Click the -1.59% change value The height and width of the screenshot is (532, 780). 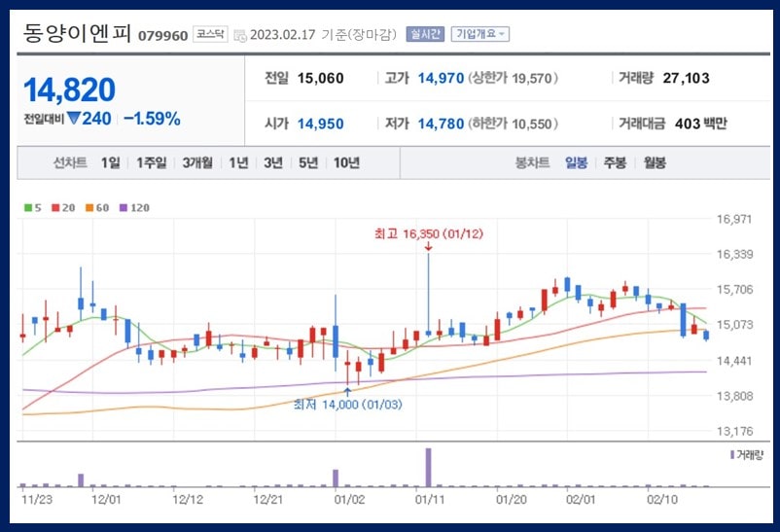(x=152, y=119)
